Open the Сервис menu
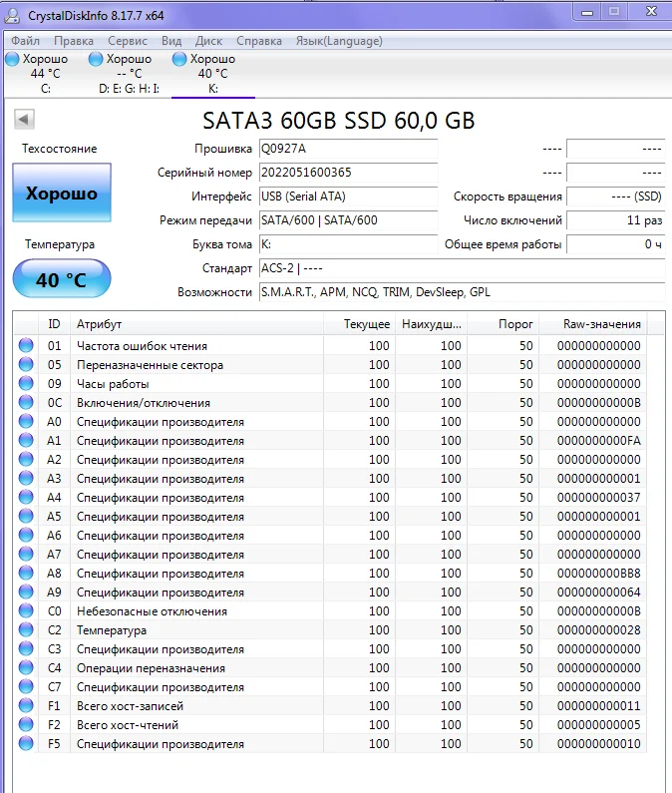The width and height of the screenshot is (672, 793). tap(128, 41)
